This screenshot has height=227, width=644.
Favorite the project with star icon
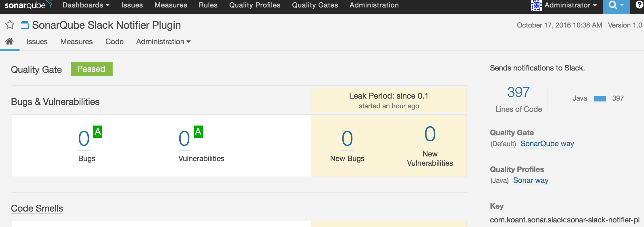click(x=10, y=25)
